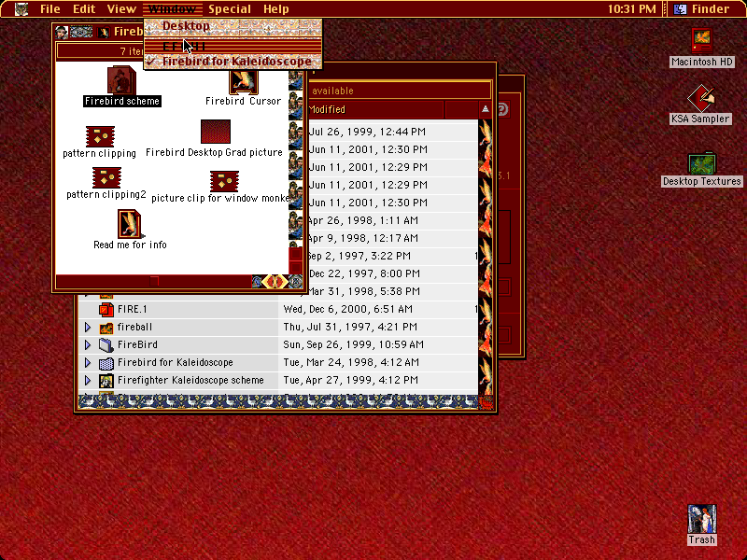The image size is (747, 560).
Task: Select the Desktop Textures folder icon
Action: click(x=702, y=163)
